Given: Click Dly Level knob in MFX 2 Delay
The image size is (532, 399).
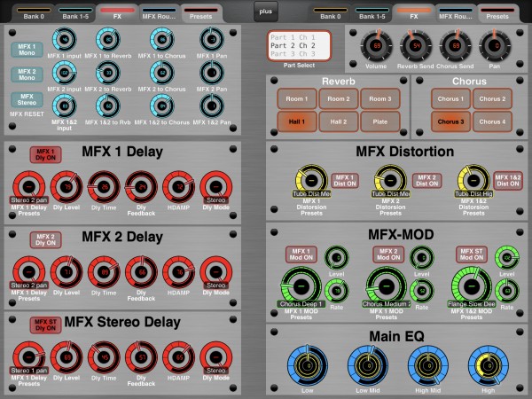Looking at the screenshot, I should 66,272.
